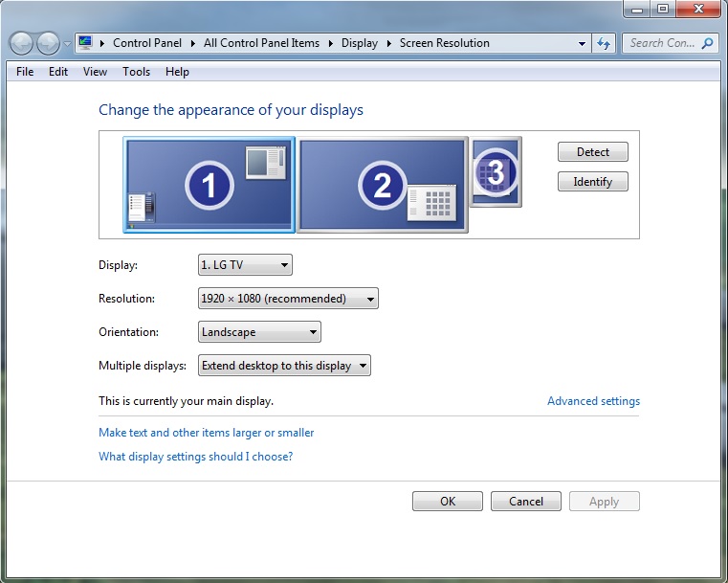The width and height of the screenshot is (728, 583).
Task: Click the OK button
Action: 448,502
